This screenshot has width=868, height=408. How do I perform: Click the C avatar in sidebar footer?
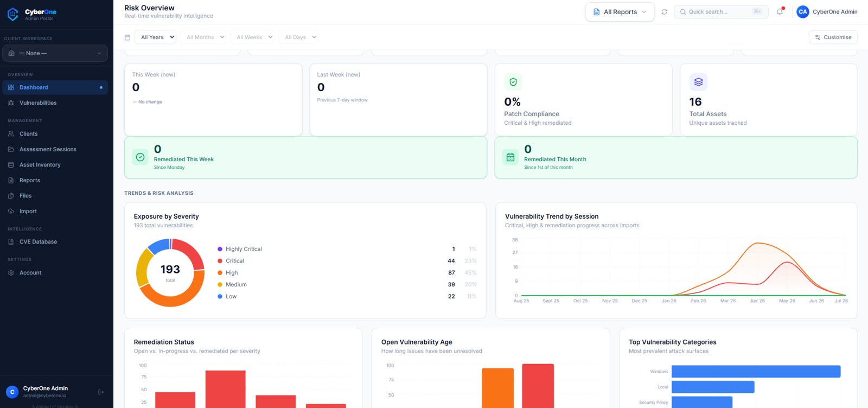coord(12,392)
